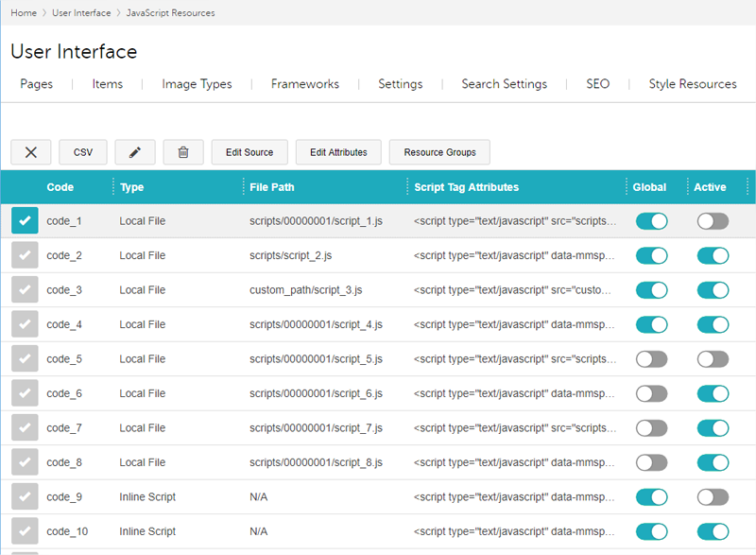Open Edit Source
The image size is (756, 555).
(249, 152)
